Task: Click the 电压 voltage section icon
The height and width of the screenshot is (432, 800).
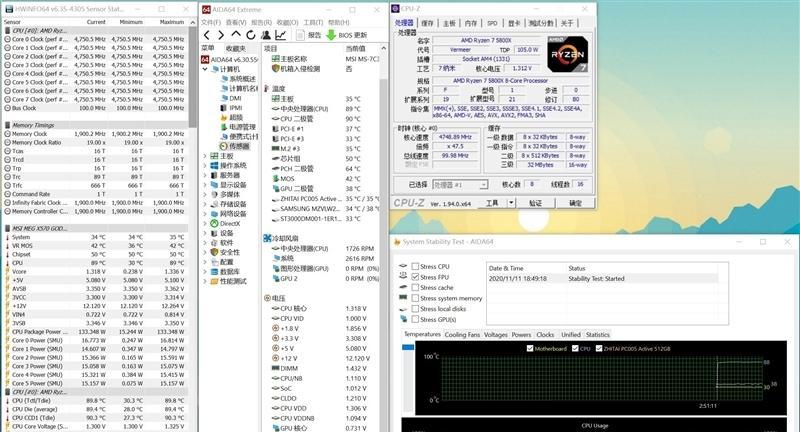Action: 267,298
